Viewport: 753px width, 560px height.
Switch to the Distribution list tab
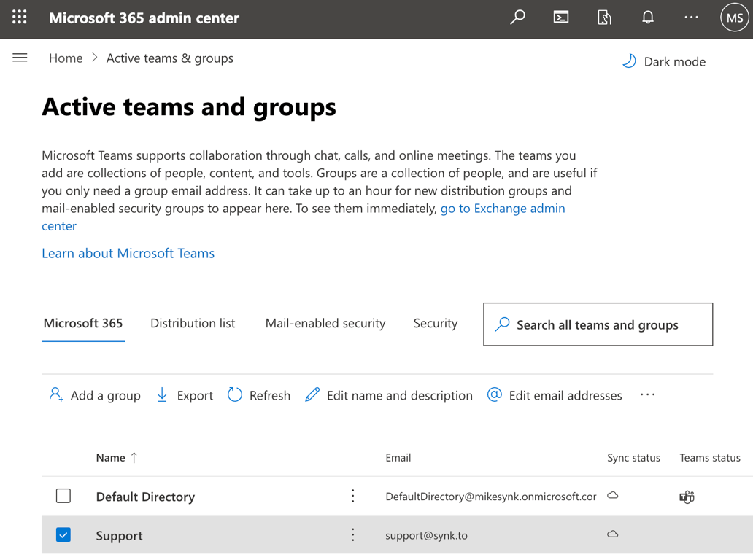click(193, 324)
